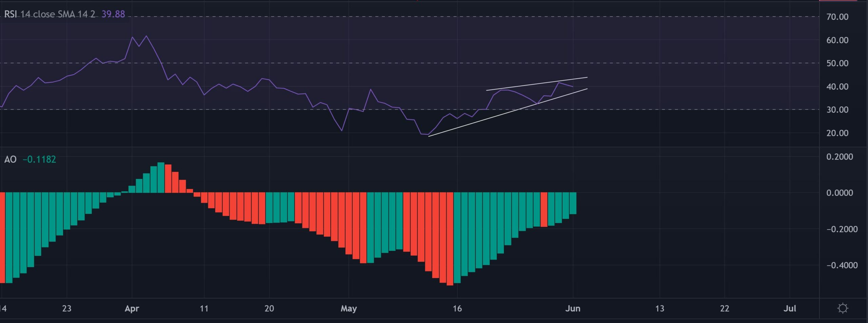Screen dimensions: 868x323
Task: Click the May label on time axis
Action: pos(349,308)
